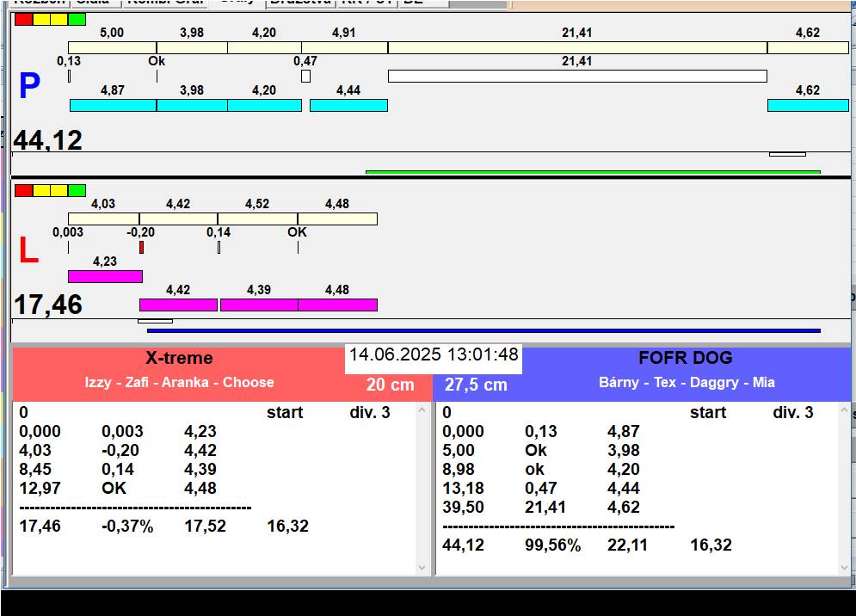Select the red -0,20 fault marker in lane L
The height and width of the screenshot is (616, 856).
[x=141, y=248]
